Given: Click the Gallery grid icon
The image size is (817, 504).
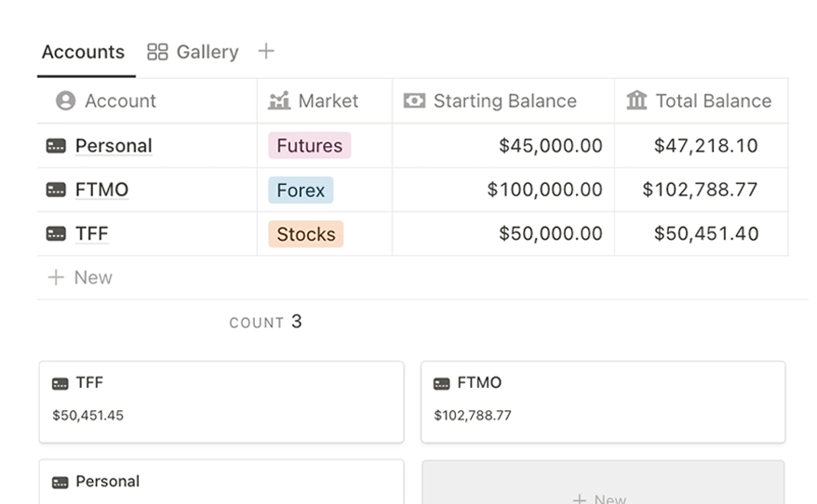Looking at the screenshot, I should 157,52.
